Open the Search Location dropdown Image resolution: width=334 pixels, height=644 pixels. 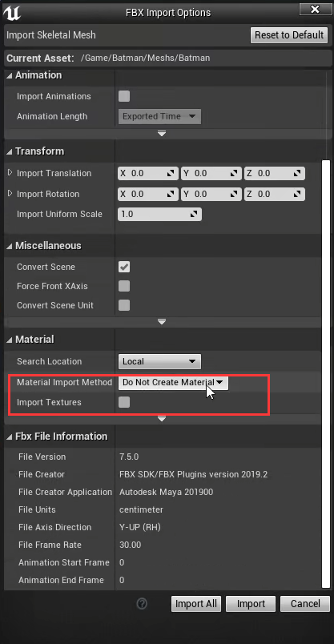click(159, 361)
